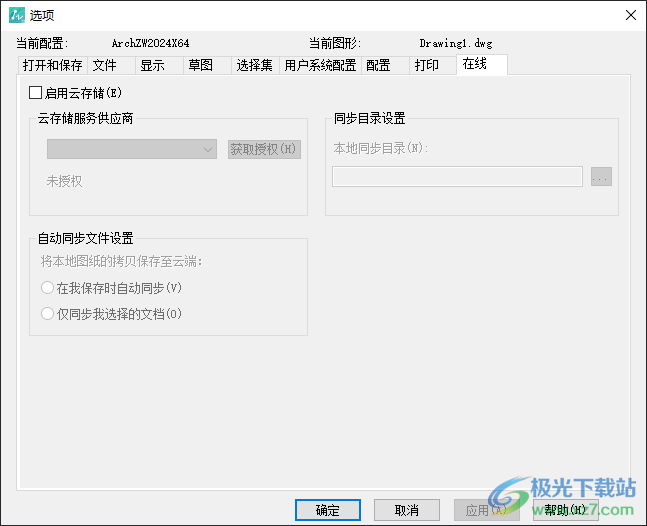Confirm with the 确定 button
The height and width of the screenshot is (526, 647).
click(x=328, y=510)
